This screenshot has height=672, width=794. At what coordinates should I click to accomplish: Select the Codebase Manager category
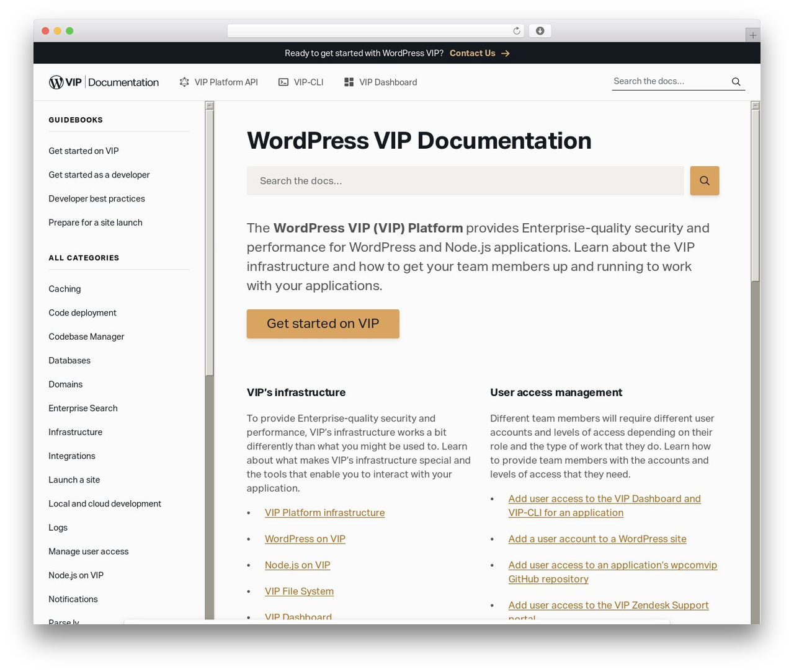click(86, 337)
